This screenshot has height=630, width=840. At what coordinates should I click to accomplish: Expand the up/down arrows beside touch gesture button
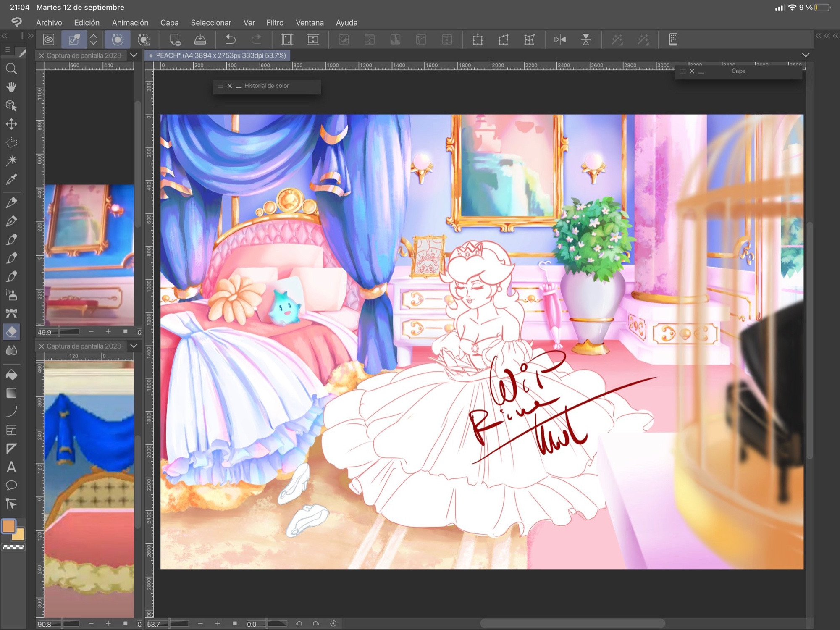(94, 39)
